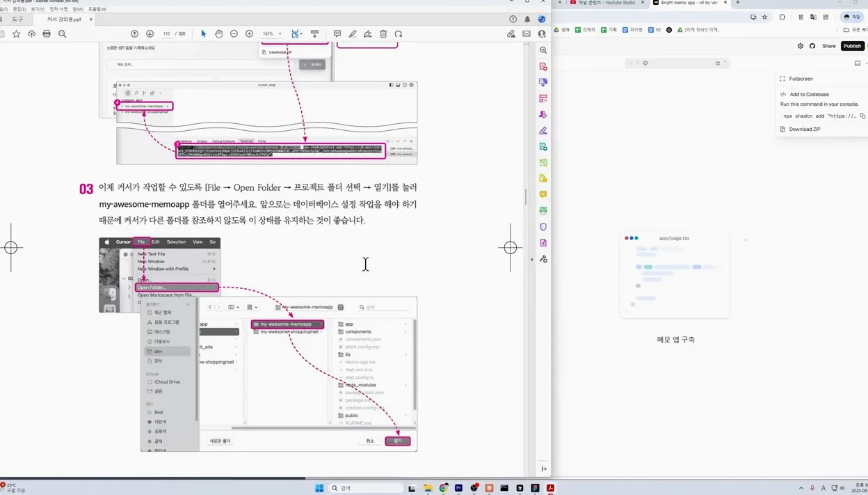The height and width of the screenshot is (495, 868).
Task: Open the 편집 menu in Acrobat
Action: [19, 9]
